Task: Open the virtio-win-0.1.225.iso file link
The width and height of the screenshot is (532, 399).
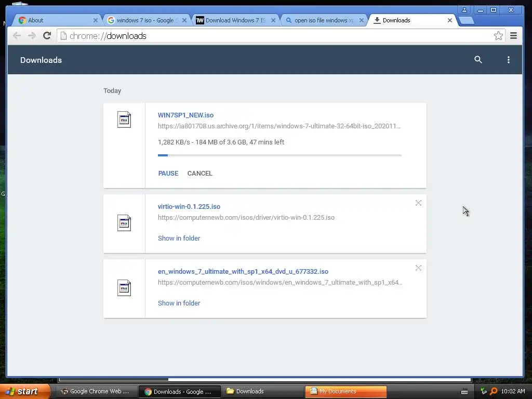Action: click(189, 206)
